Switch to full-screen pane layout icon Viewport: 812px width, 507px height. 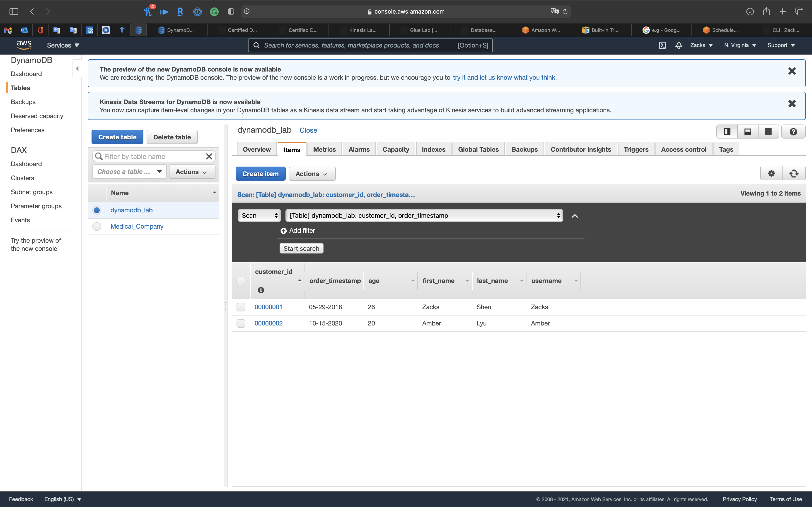point(768,132)
